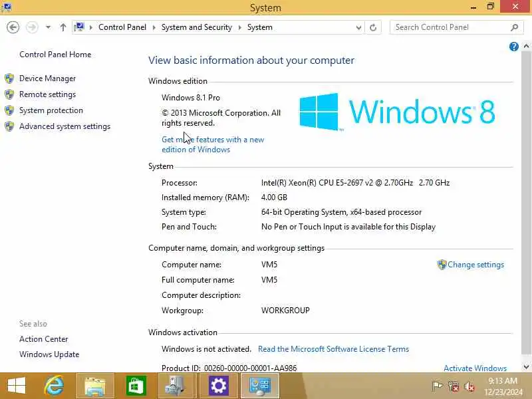532x399 pixels.
Task: Select Control Panel System taskbar button
Action: (x=260, y=386)
